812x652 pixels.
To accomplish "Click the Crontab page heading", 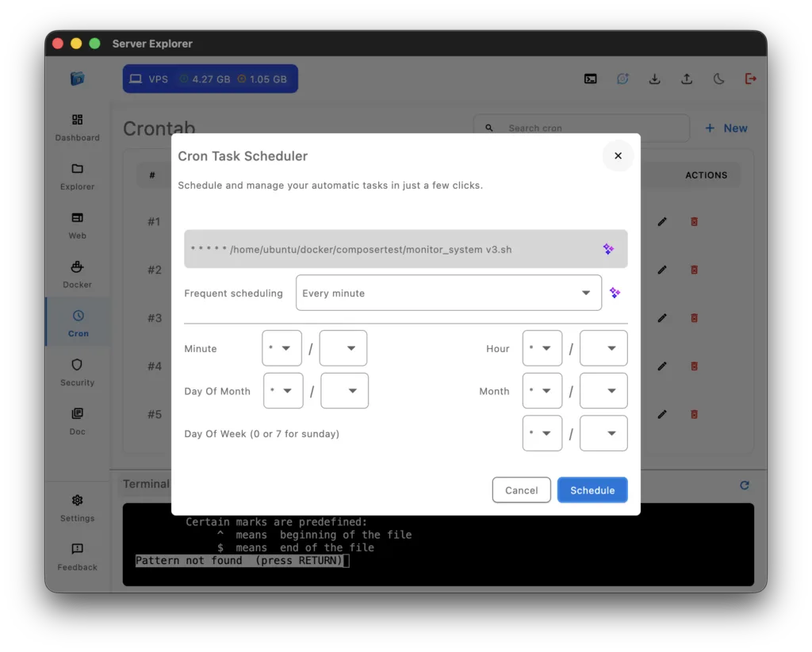I will pos(159,128).
